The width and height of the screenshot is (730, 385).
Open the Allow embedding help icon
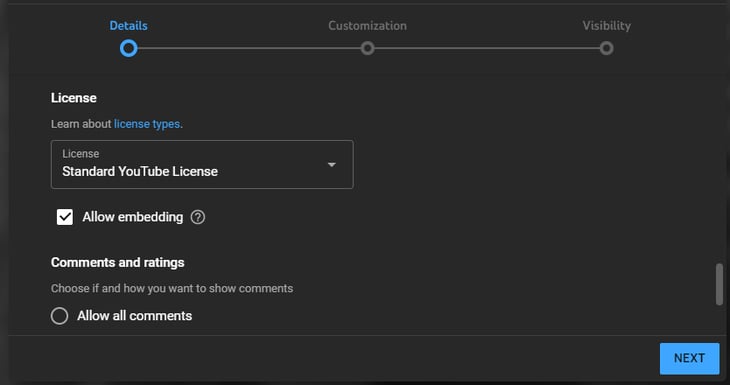pos(197,217)
